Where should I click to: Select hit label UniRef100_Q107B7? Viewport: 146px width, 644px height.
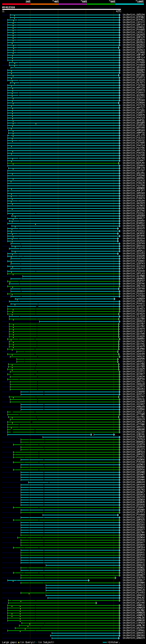click(133, 324)
